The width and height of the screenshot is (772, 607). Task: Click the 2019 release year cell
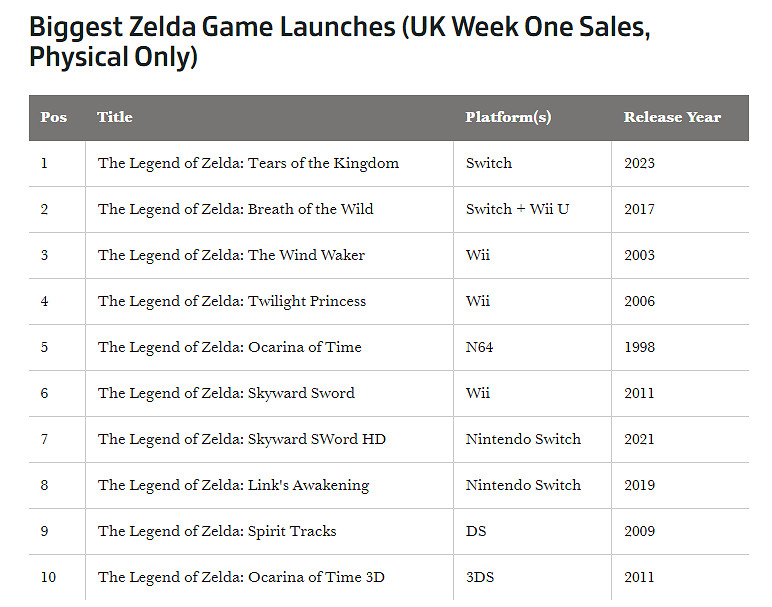coord(639,485)
